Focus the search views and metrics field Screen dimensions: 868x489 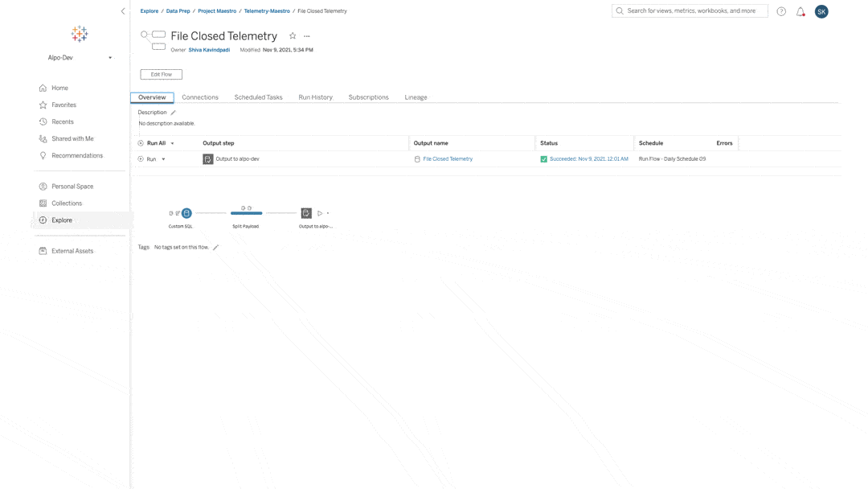click(x=690, y=11)
